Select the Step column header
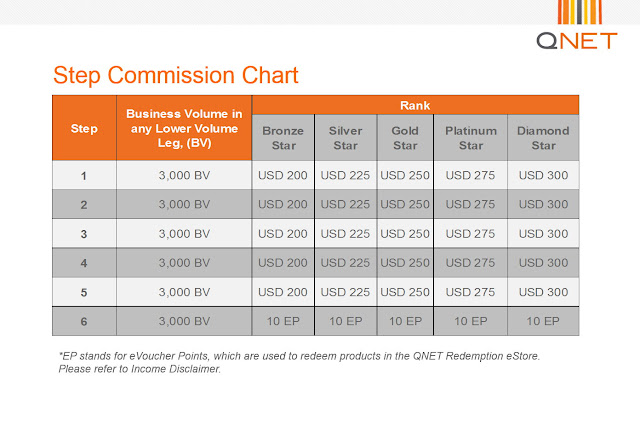The image size is (640, 431). [x=84, y=129]
